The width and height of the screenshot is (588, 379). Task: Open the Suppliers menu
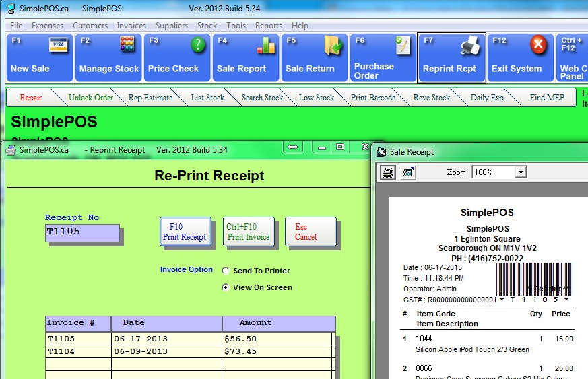171,26
